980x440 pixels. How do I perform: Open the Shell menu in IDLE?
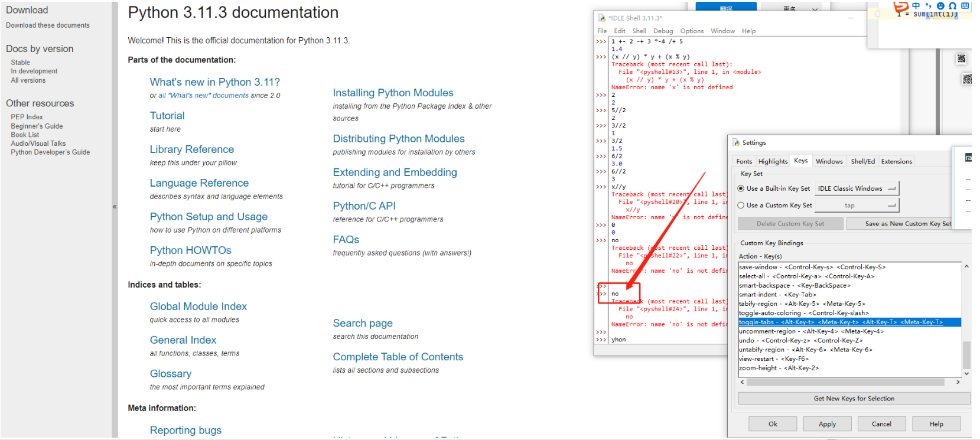(639, 31)
